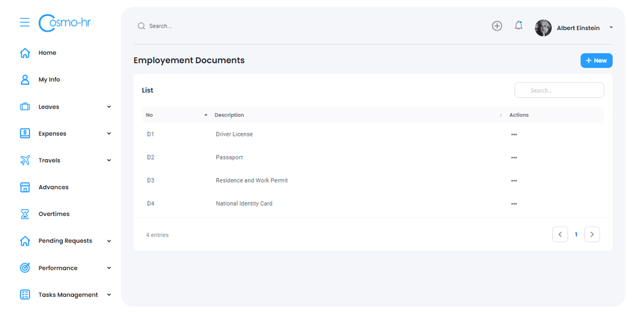Click Albert Einstein's profile avatar
The width and height of the screenshot is (644, 312).
(x=543, y=28)
